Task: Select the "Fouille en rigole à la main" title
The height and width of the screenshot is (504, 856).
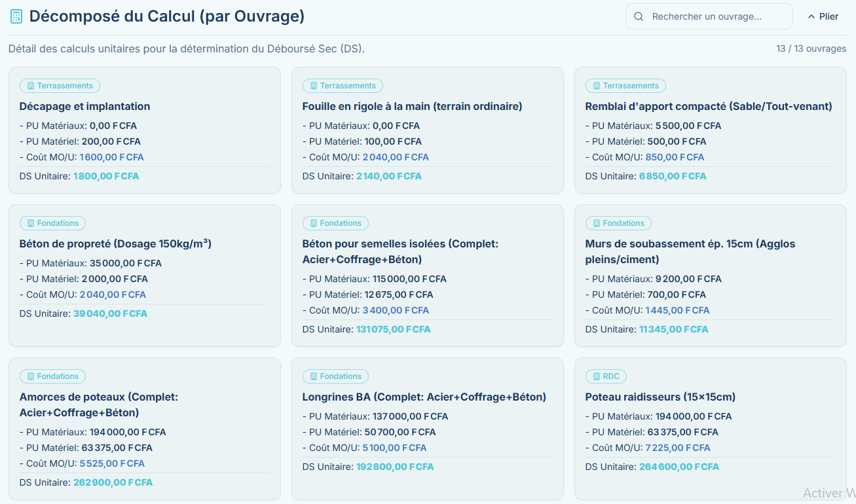Action: pos(413,106)
